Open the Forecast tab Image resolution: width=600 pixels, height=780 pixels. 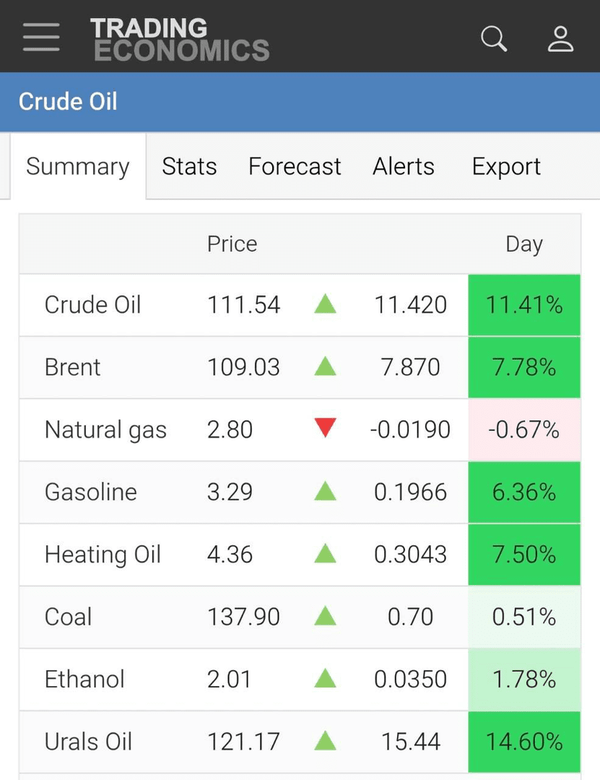point(295,167)
